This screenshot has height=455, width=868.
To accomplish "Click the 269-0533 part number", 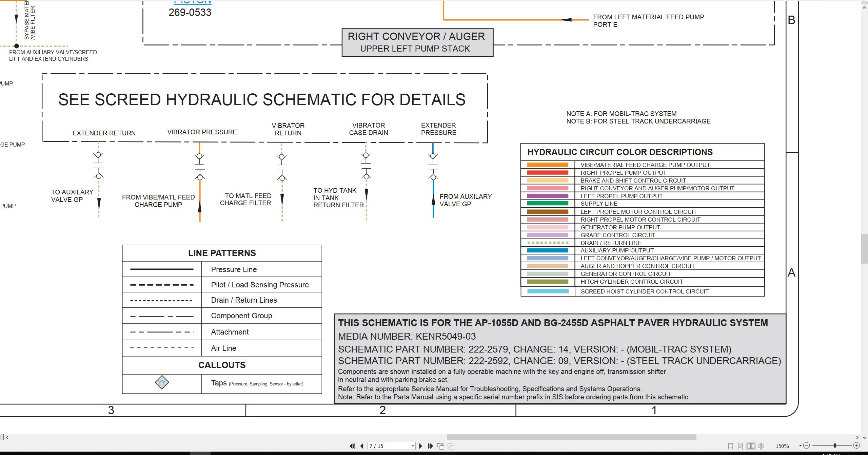I will (x=190, y=13).
